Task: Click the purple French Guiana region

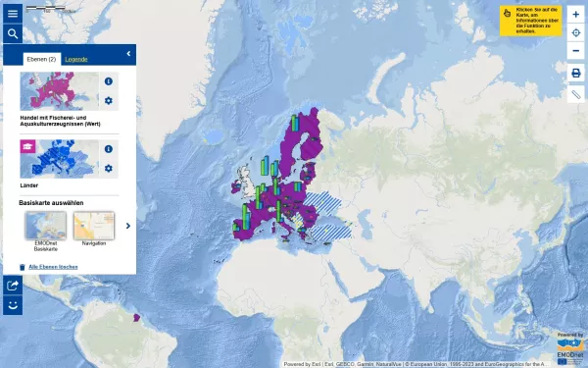Action: (137, 318)
